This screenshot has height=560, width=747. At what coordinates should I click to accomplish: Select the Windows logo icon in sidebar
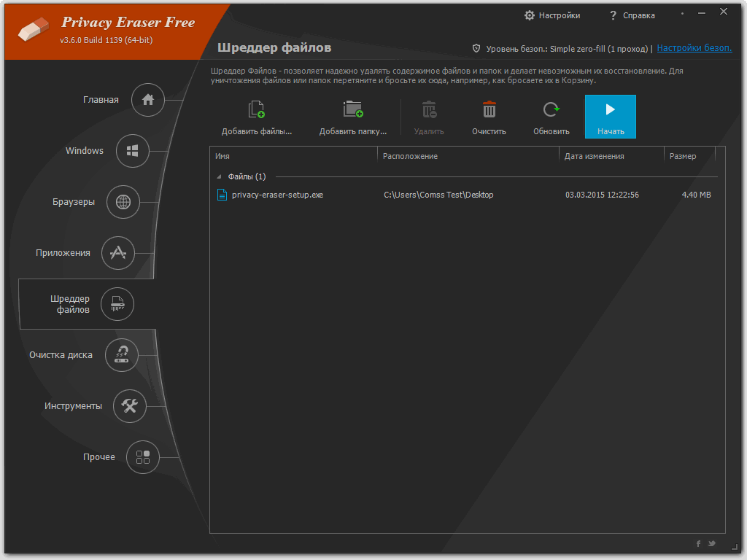(133, 151)
